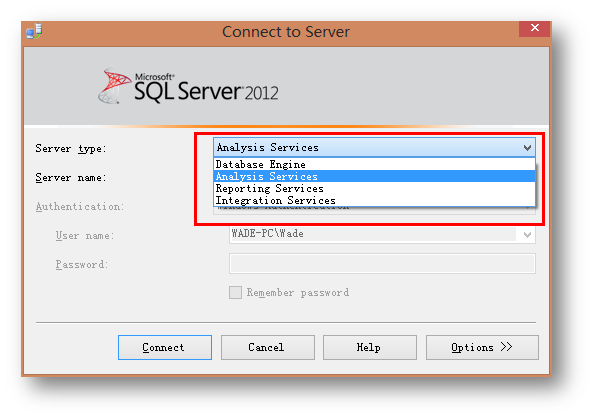Select Database Engine from the list
This screenshot has height=419, width=594.
point(374,164)
